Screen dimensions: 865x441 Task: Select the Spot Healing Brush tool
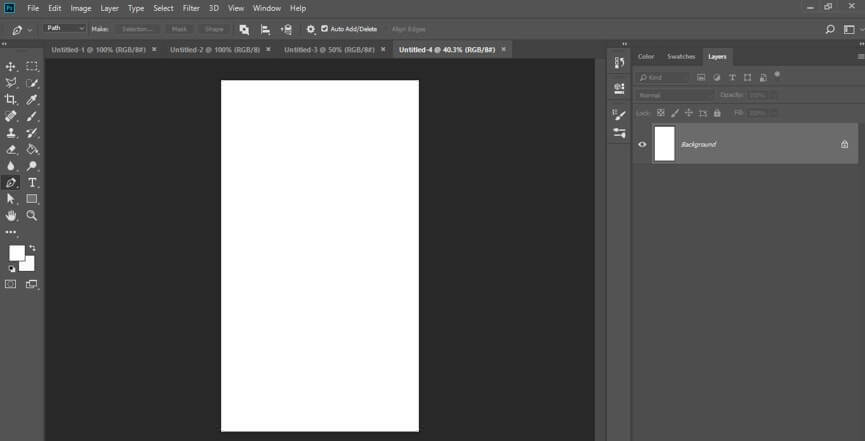click(x=10, y=116)
